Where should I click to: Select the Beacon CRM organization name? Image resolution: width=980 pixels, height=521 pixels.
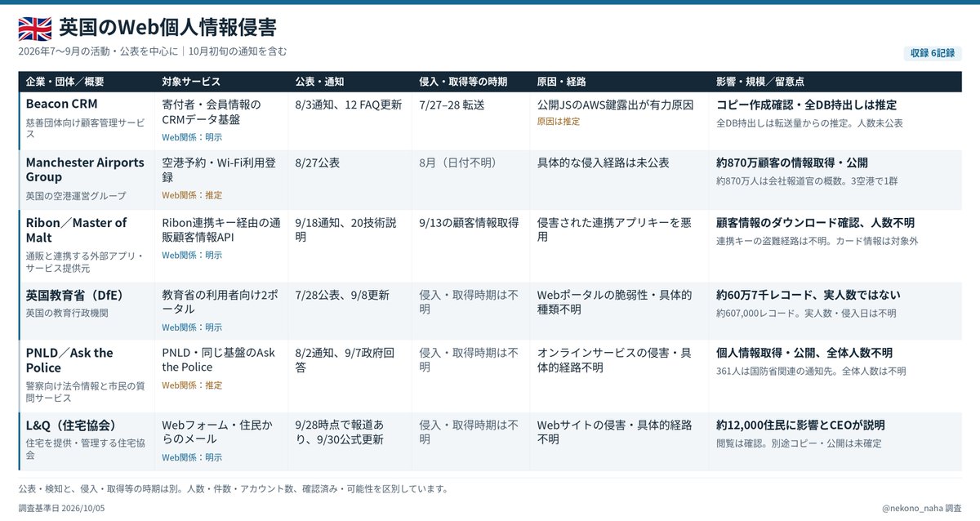(62, 105)
